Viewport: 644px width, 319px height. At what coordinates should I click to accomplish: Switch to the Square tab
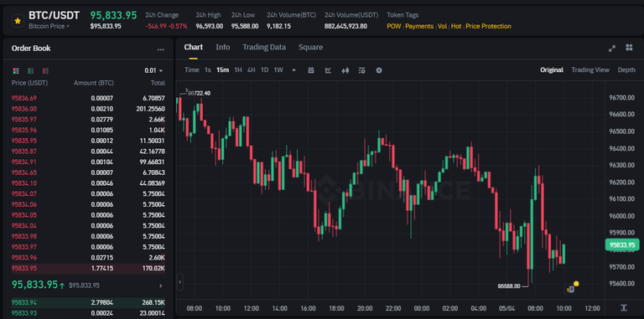click(x=310, y=47)
